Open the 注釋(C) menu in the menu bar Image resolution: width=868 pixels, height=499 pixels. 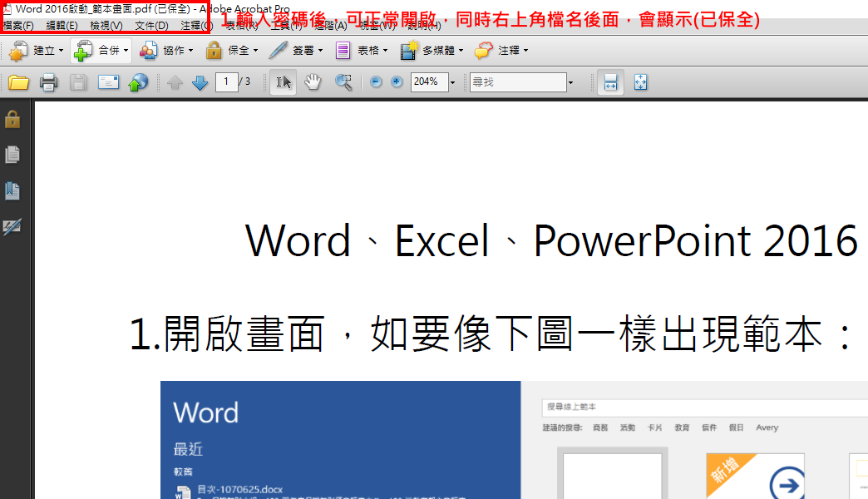(195, 26)
